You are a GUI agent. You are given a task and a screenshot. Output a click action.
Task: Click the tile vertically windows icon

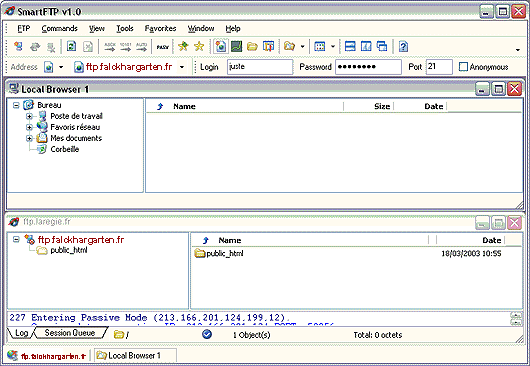click(366, 46)
